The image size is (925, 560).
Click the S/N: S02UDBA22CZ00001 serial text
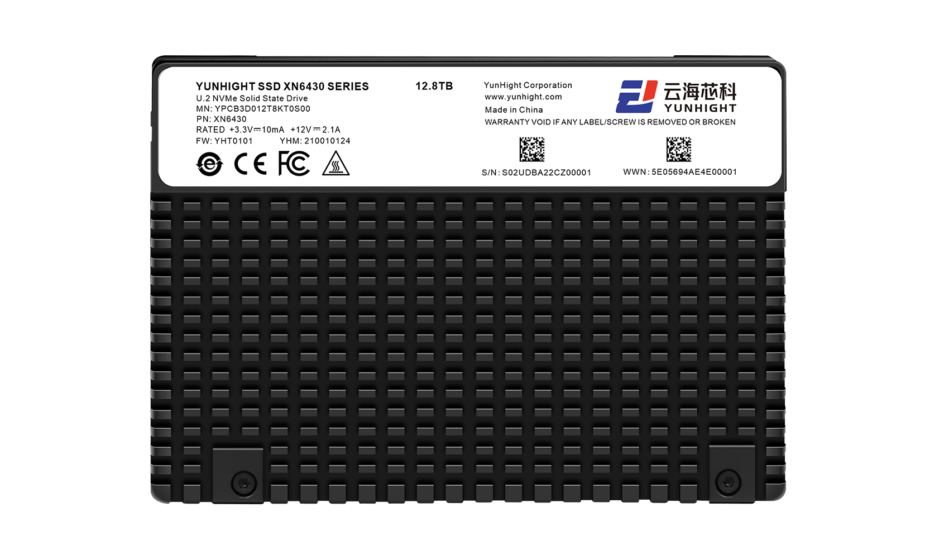535,173
